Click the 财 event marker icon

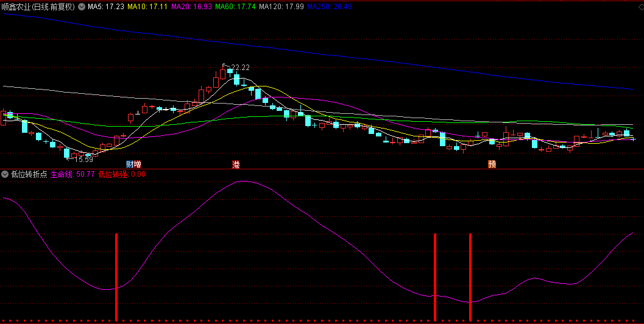130,164
